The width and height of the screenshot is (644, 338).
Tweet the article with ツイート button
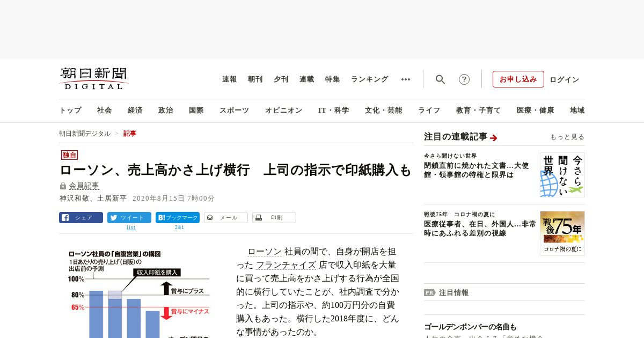[x=129, y=217]
